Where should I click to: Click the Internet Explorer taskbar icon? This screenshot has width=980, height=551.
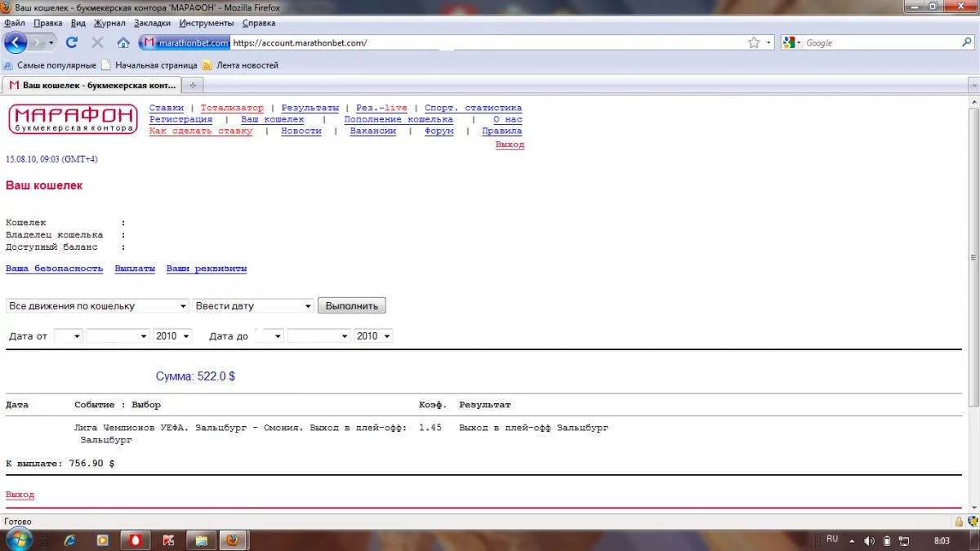pos(69,540)
